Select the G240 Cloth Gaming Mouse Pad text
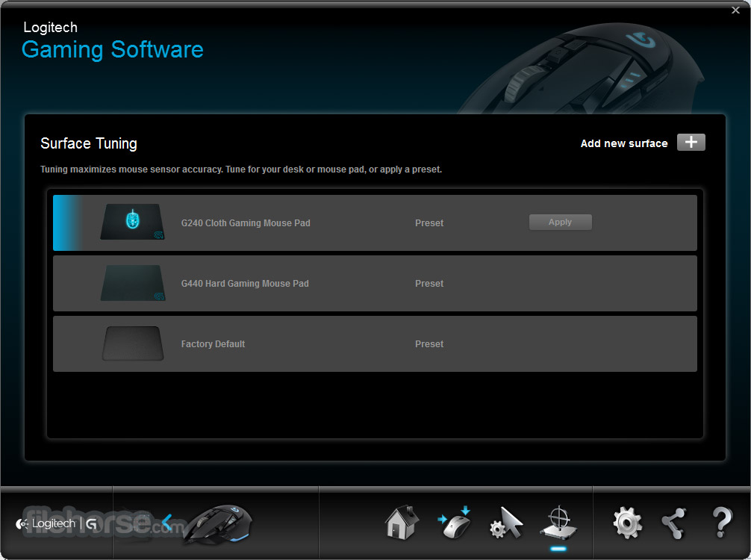This screenshot has height=560, width=751. [246, 223]
